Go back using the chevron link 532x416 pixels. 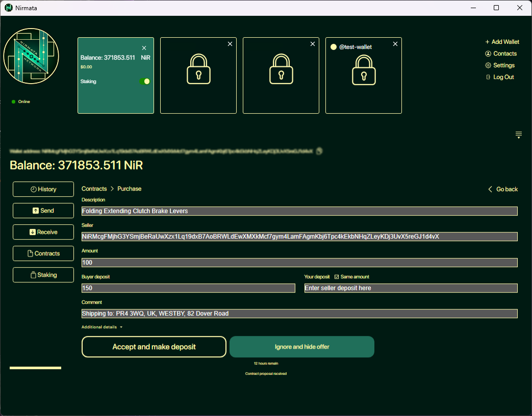[x=502, y=189]
